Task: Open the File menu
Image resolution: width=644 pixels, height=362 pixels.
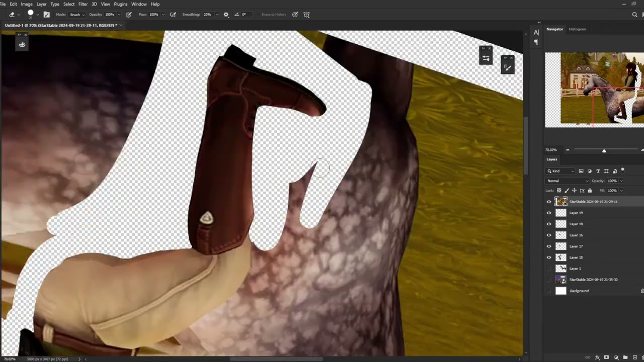Action: 3,4
